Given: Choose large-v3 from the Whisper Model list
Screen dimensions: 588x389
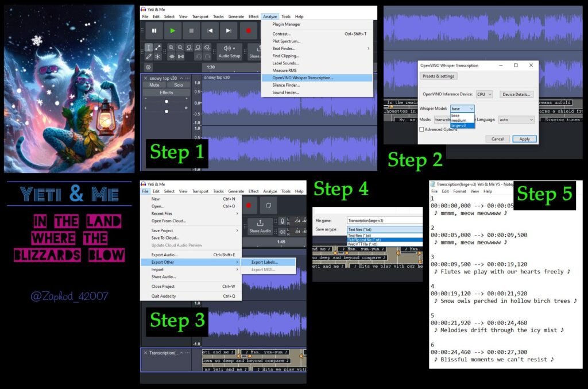Looking at the screenshot, I should click(462, 125).
